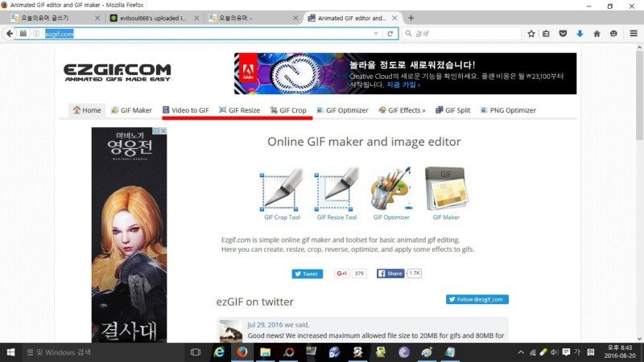Screen dimensions: 644x362
Task: Click the chat smiley toolbar icon
Action: [x=613, y=34]
